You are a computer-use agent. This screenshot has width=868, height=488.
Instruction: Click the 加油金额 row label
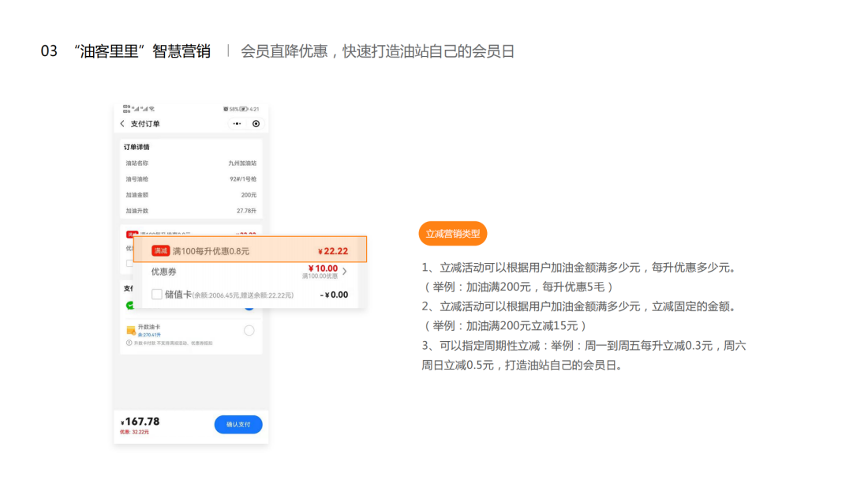(137, 195)
